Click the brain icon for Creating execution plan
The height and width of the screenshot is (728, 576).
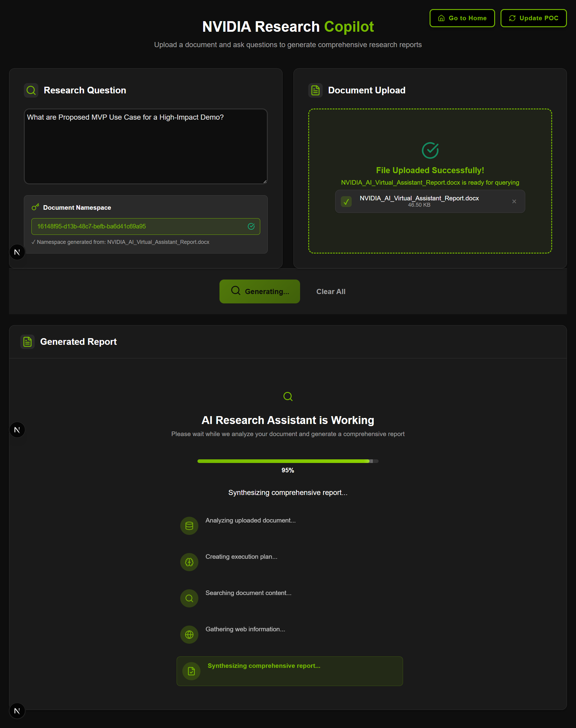pyautogui.click(x=189, y=562)
